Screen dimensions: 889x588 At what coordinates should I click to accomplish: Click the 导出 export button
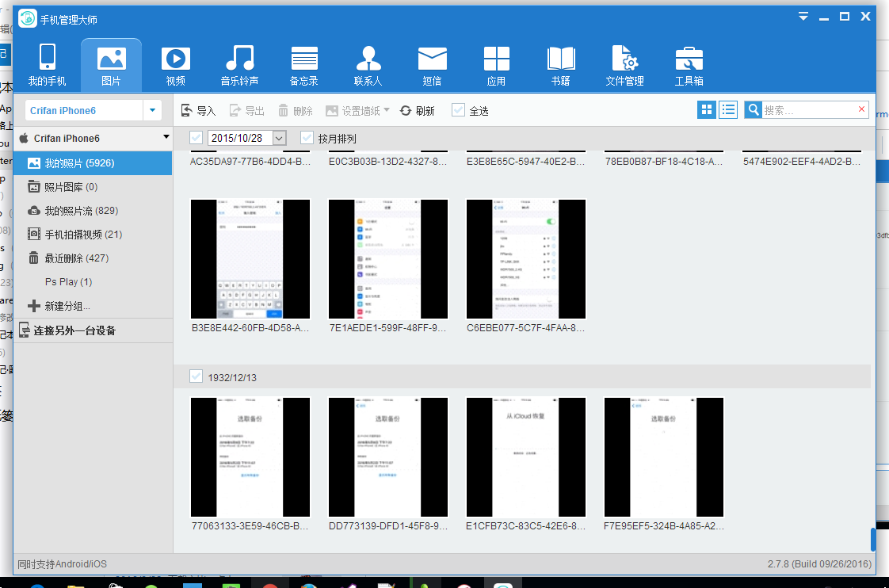click(247, 111)
